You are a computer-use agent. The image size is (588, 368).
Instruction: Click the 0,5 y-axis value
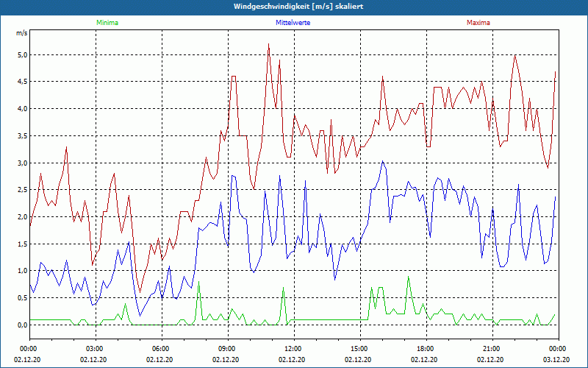coord(23,298)
